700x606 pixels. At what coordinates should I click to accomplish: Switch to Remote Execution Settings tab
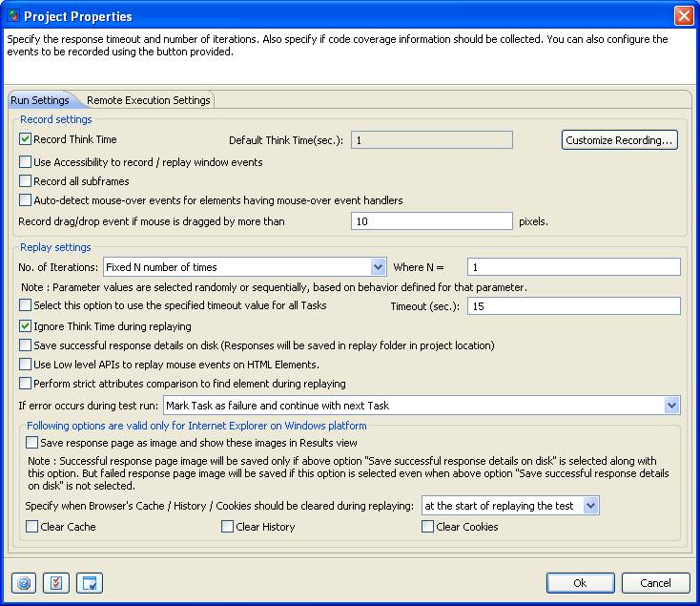click(x=148, y=100)
